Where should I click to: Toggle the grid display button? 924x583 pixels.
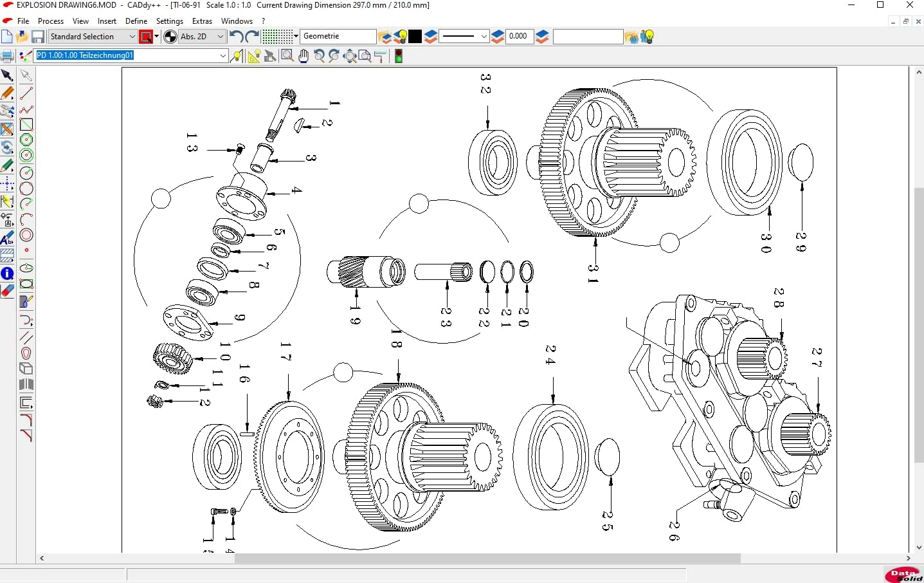click(x=277, y=36)
